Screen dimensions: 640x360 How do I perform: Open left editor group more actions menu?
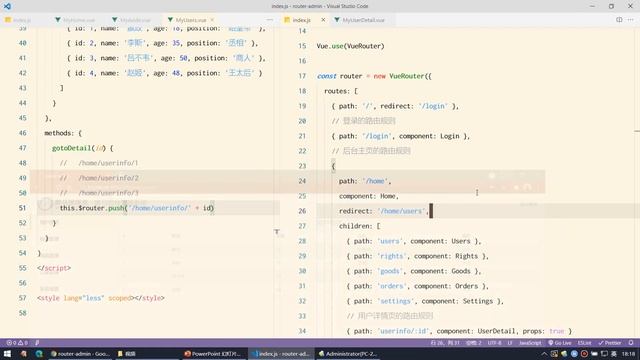[x=269, y=20]
